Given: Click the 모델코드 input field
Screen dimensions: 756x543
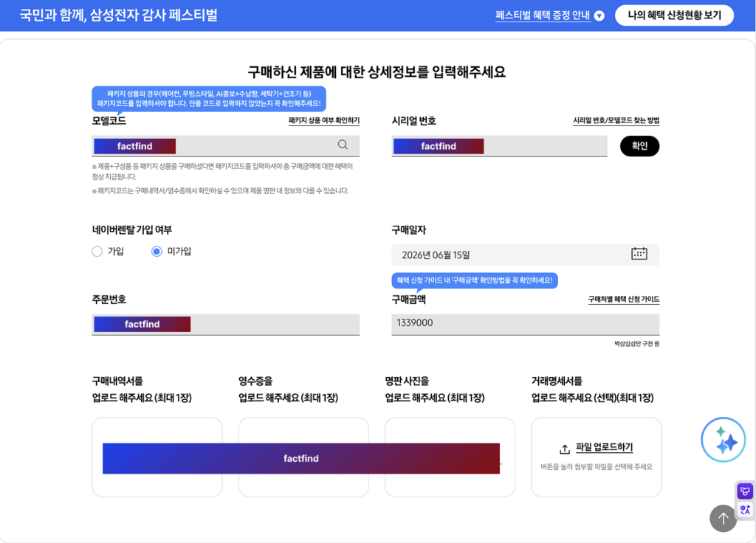Looking at the screenshot, I should point(226,146).
